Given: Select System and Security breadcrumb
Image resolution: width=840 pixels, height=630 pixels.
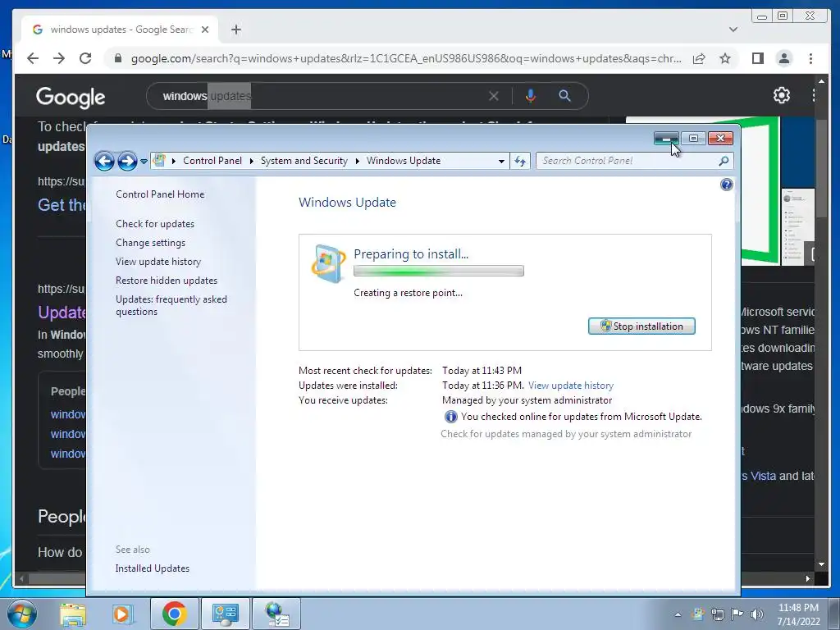Looking at the screenshot, I should (304, 161).
